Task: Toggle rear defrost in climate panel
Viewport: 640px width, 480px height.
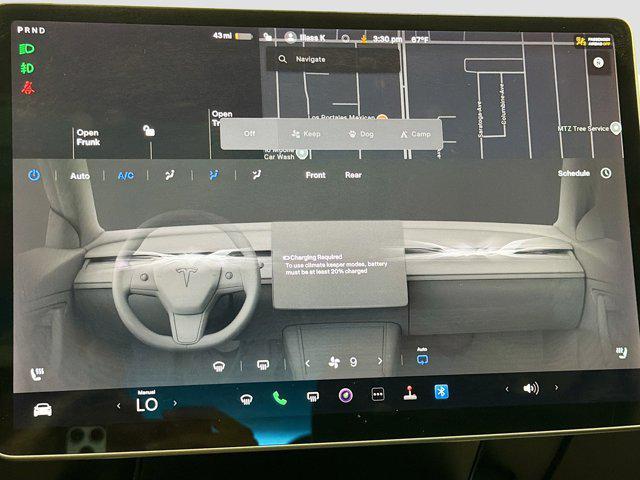Action: (x=263, y=365)
